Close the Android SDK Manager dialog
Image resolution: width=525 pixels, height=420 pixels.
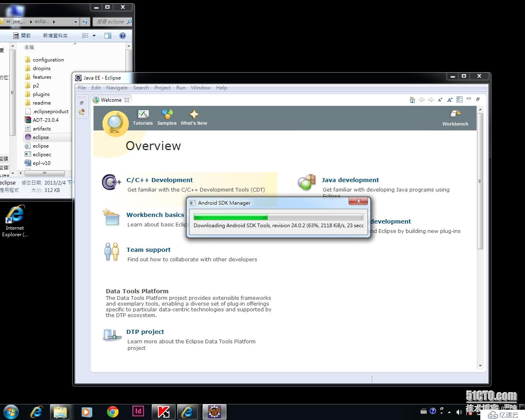pos(358,201)
